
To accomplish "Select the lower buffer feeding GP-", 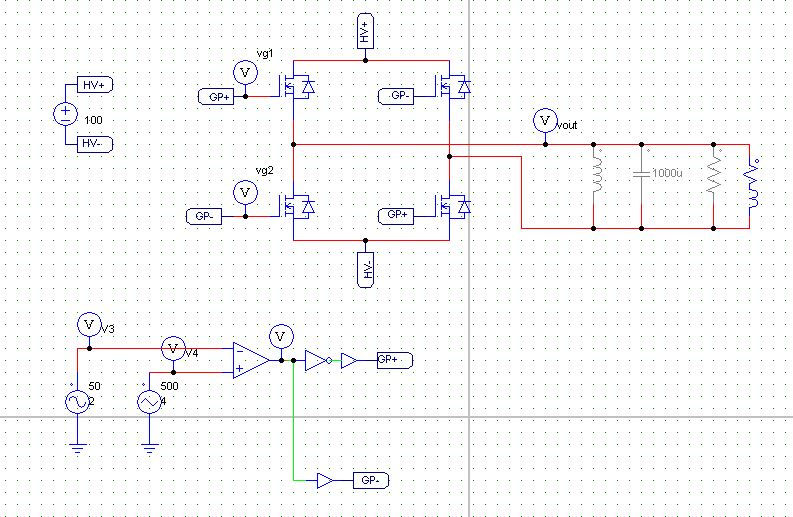I will (325, 481).
